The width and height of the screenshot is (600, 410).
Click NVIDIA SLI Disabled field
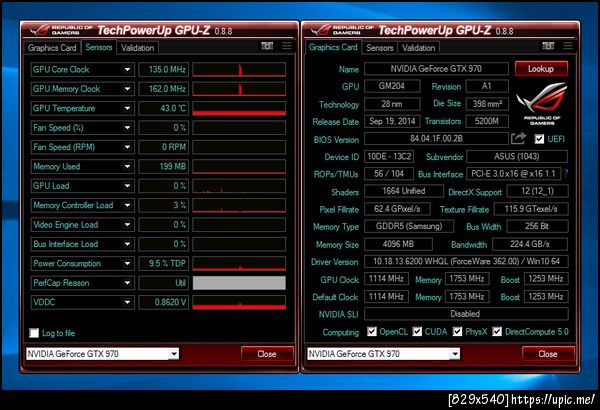pyautogui.click(x=466, y=314)
